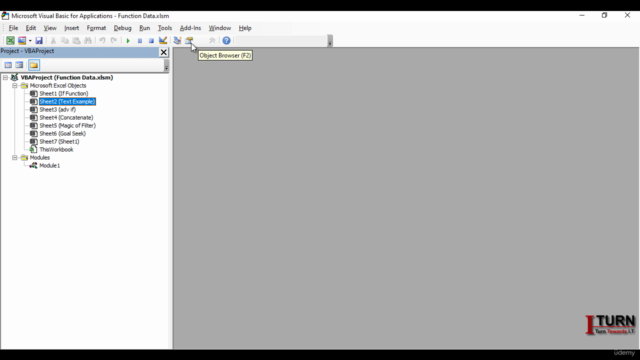
Task: Restore down the VBA editor window
Action: point(604,16)
